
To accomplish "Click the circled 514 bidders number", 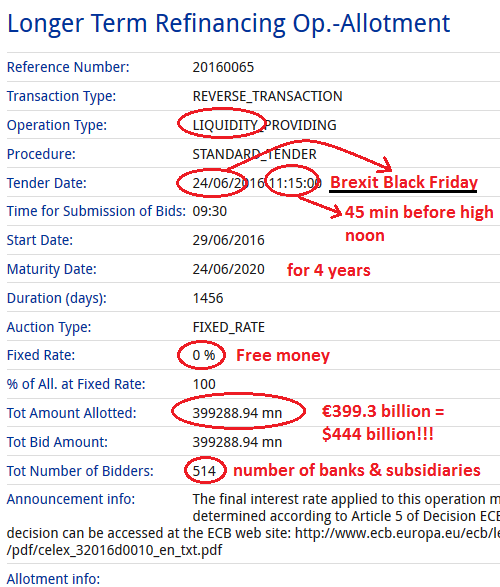I will [204, 471].
